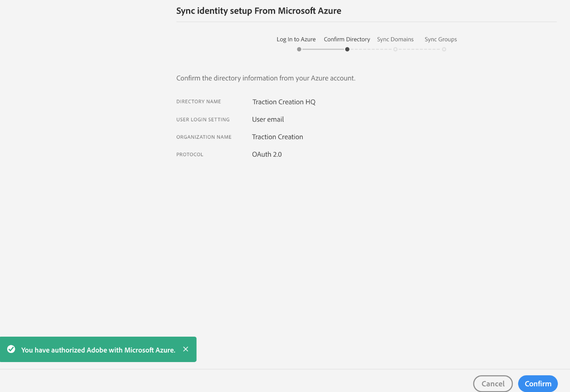Click the progress line between wizard steps
This screenshot has height=392, width=570.
pos(322,49)
